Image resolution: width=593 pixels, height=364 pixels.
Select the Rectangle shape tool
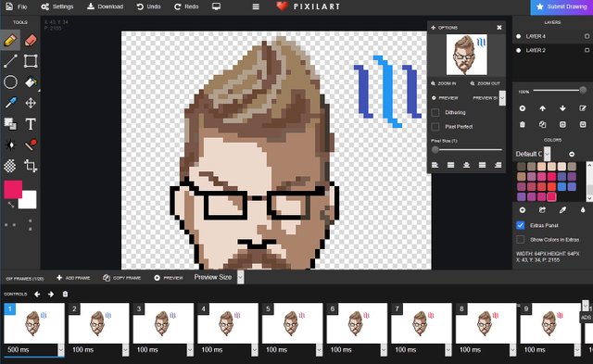point(31,61)
